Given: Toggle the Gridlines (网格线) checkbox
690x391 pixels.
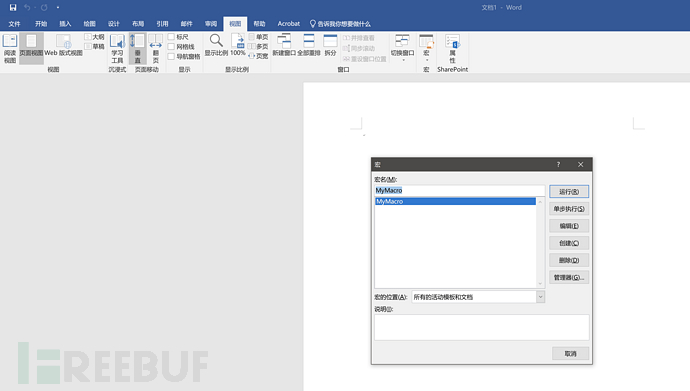Looking at the screenshot, I should pos(171,47).
